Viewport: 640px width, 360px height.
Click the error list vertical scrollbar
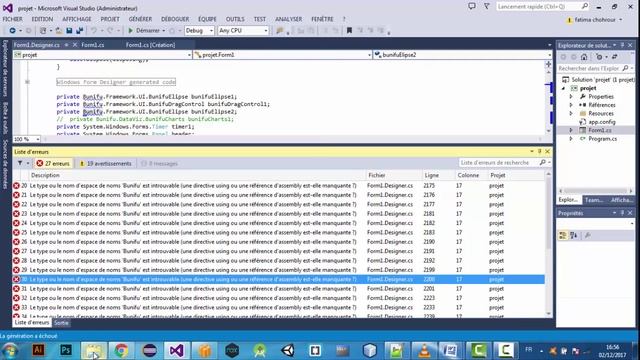pyautogui.click(x=549, y=245)
